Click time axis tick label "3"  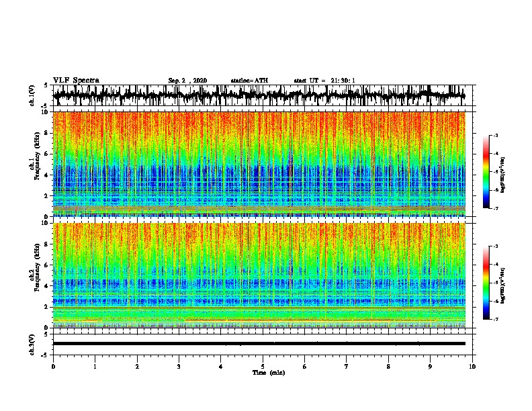click(x=179, y=367)
